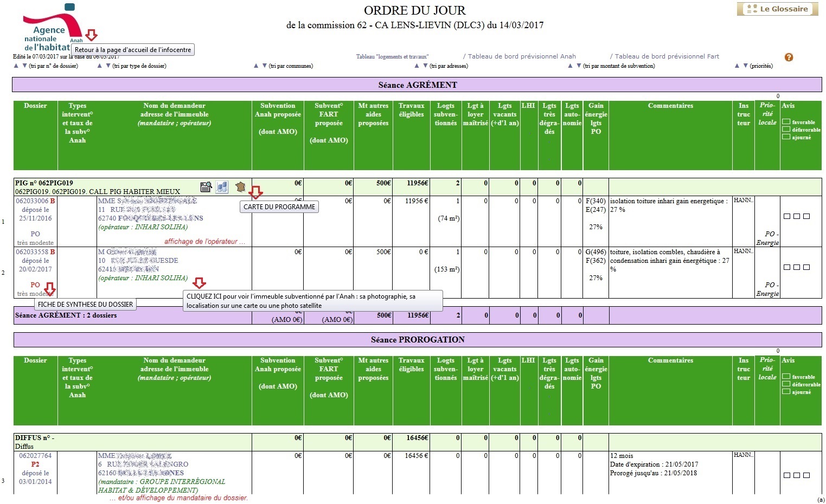Open dossier 062033558 link

click(x=32, y=252)
